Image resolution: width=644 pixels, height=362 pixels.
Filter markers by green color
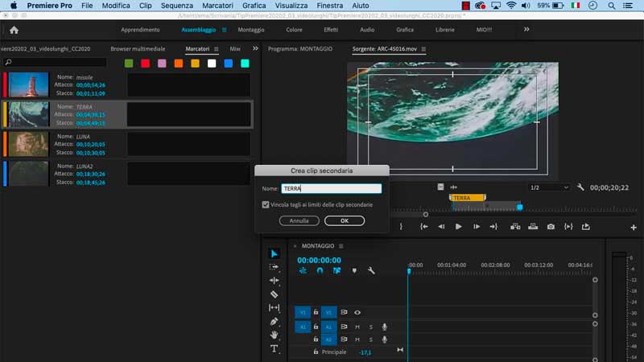129,64
